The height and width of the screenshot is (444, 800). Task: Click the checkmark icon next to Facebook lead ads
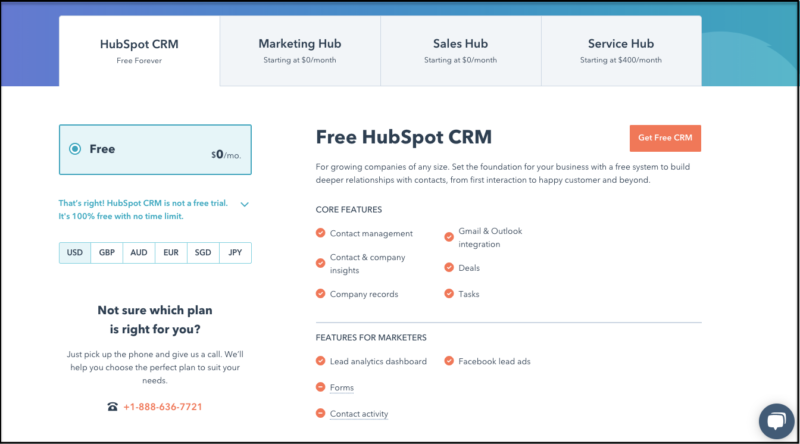click(449, 361)
